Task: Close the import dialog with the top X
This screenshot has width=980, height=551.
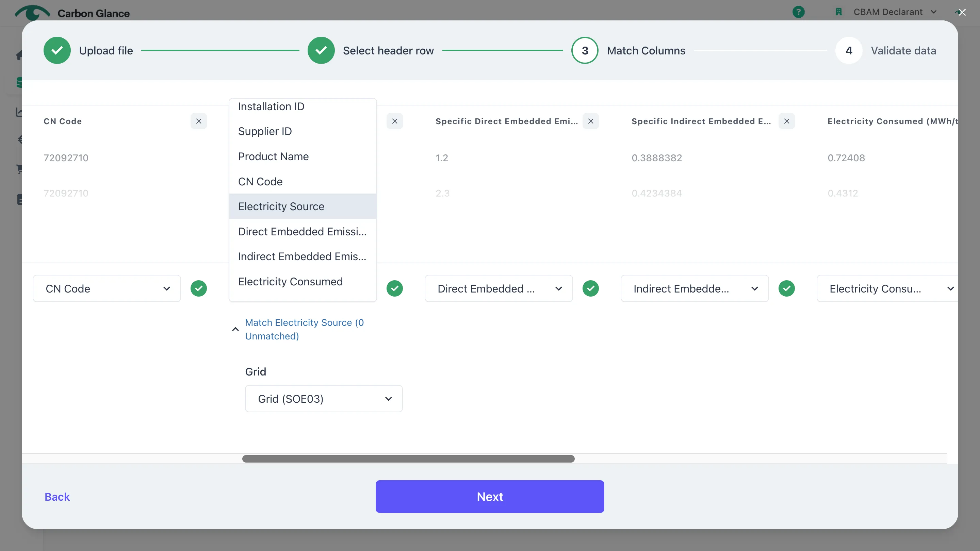Action: (962, 13)
